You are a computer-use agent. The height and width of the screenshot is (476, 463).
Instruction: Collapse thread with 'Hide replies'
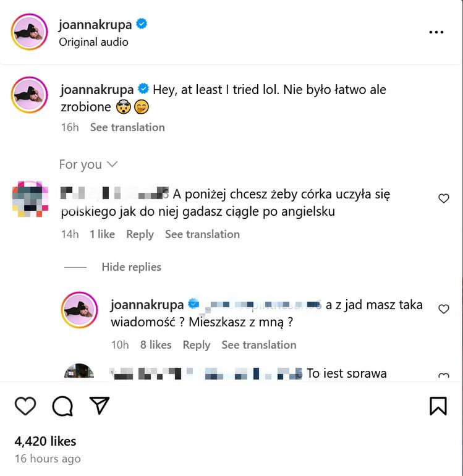tap(131, 267)
